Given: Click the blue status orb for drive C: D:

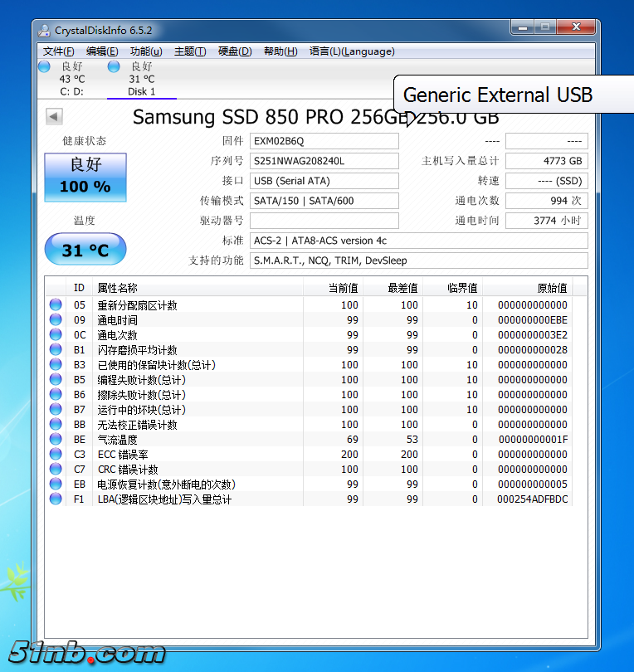Looking at the screenshot, I should [x=44, y=66].
